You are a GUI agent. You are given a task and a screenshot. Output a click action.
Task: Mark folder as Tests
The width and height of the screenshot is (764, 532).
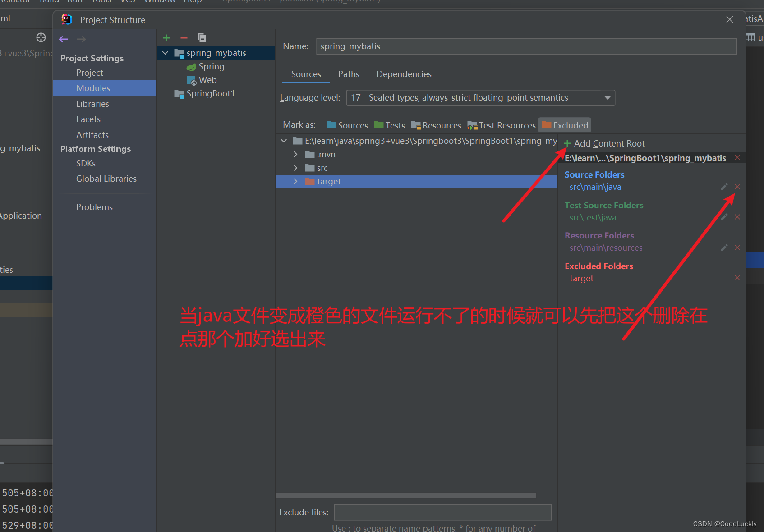click(389, 125)
